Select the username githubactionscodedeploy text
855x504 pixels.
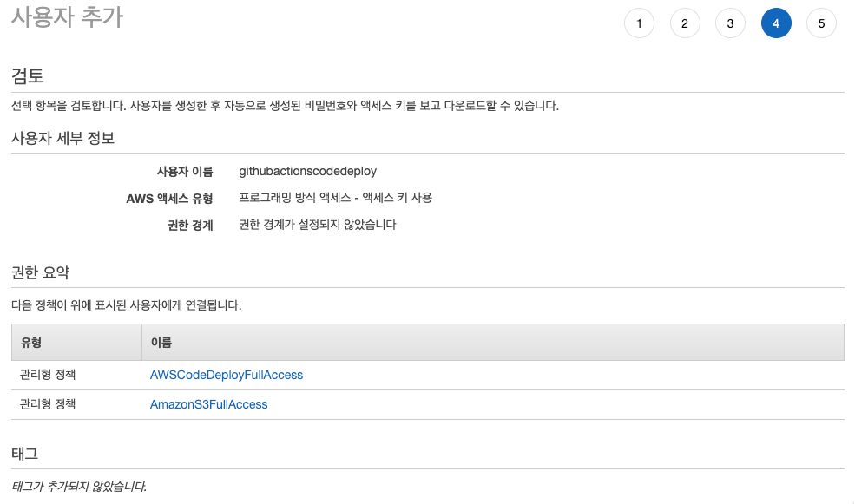pos(307,171)
